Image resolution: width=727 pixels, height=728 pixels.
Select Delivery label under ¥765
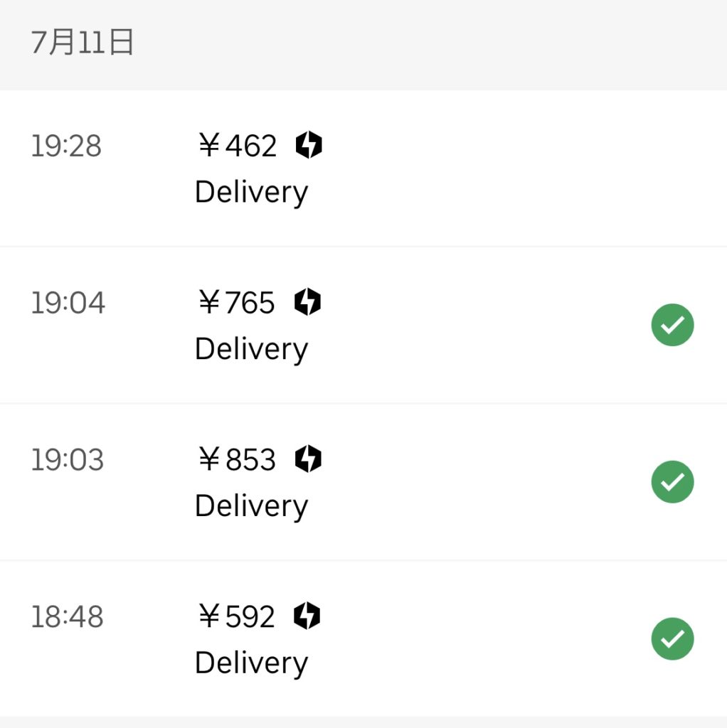click(x=251, y=350)
